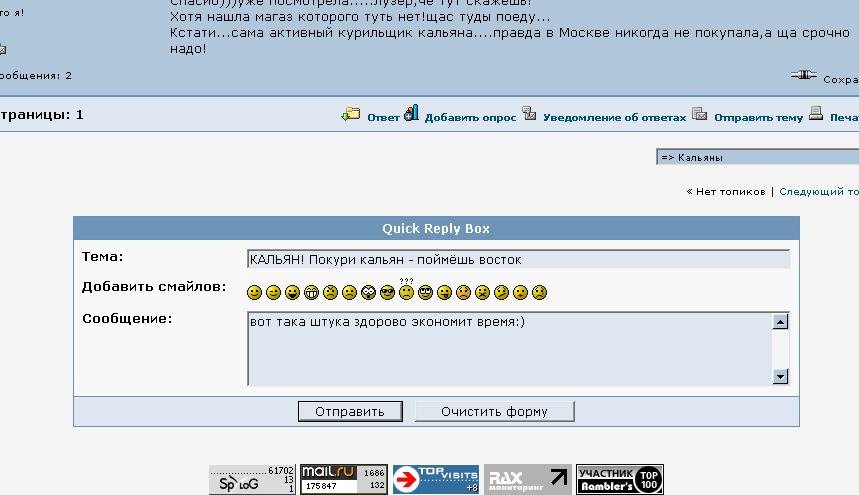Open the Кальяны forum jump dropdown
Image resolution: width=859 pixels, height=495 pixels.
757,157
